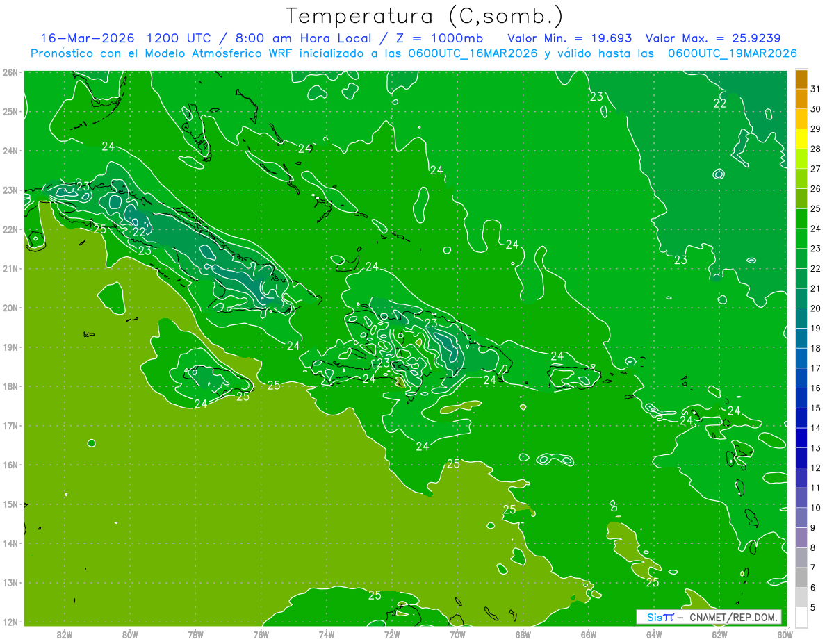Viewport: 834px width, 644px height.
Task: Pick the yellow swatch between 28 and 29
Action: (801, 139)
